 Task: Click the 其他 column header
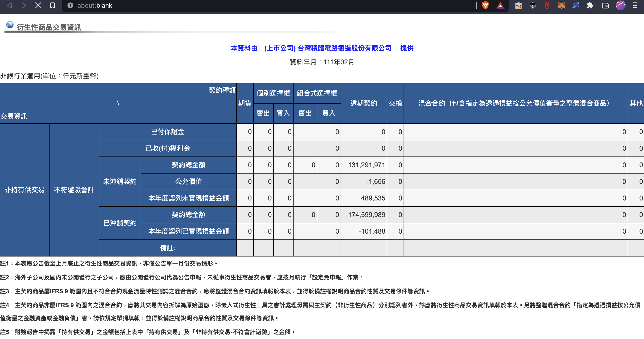click(636, 103)
